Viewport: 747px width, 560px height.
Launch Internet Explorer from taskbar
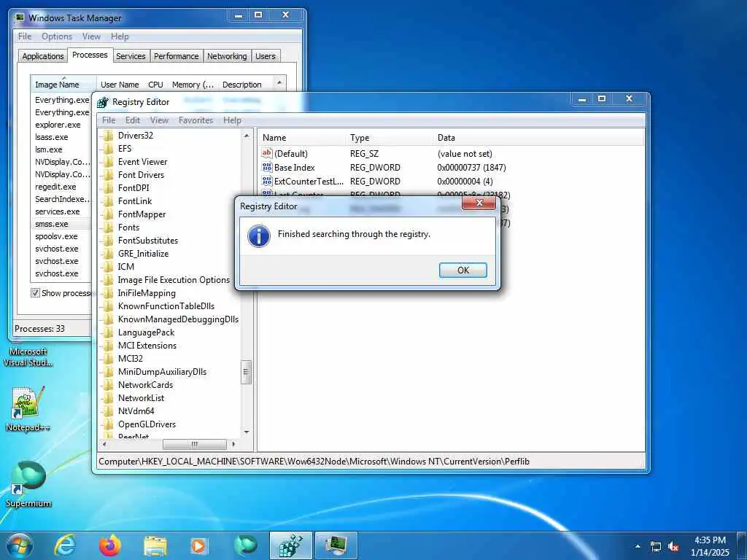click(64, 545)
